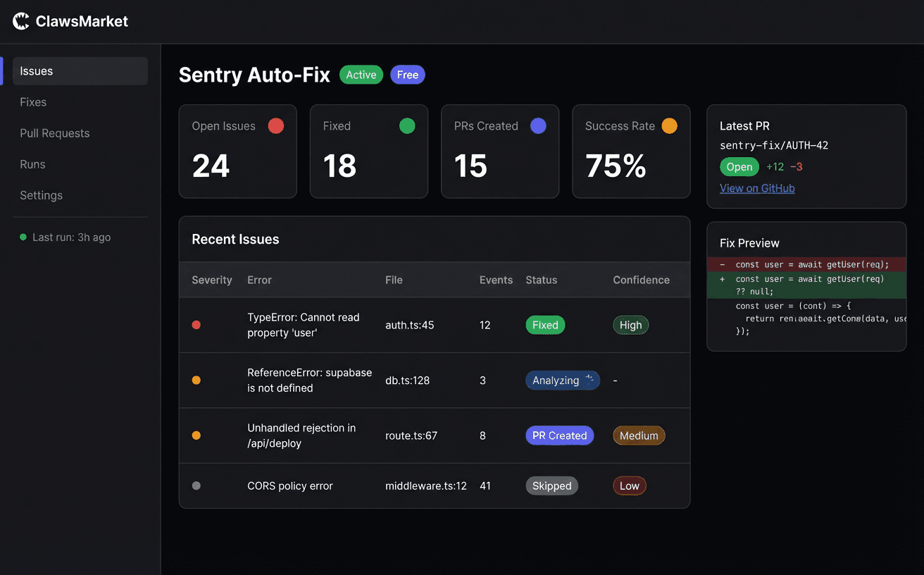
Task: Click the ClawsMarket claw logo icon
Action: [x=20, y=21]
